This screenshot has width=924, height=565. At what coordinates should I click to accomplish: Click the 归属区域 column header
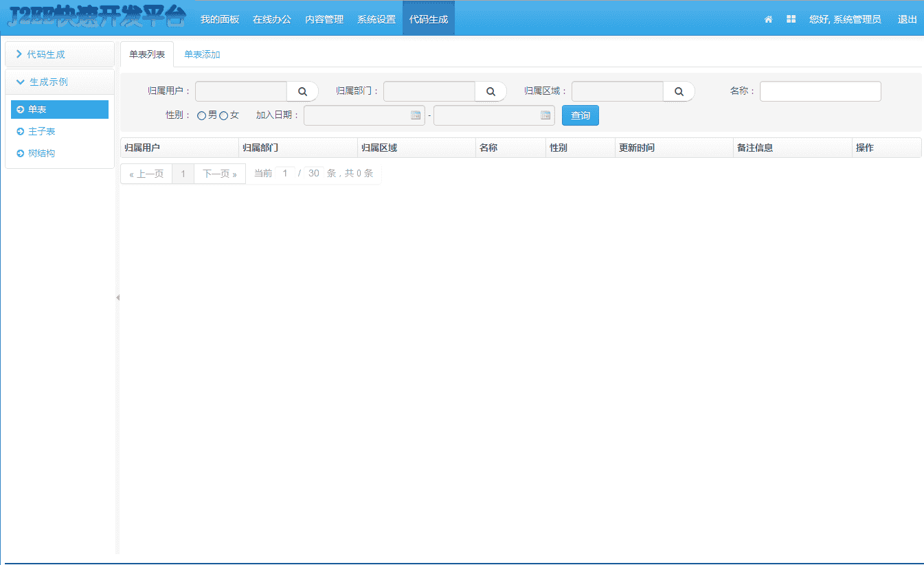tap(416, 148)
